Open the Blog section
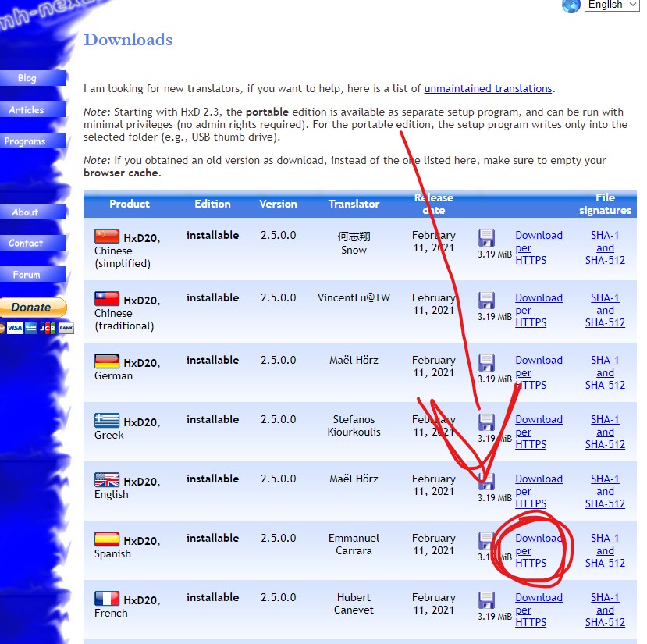 coord(33,78)
